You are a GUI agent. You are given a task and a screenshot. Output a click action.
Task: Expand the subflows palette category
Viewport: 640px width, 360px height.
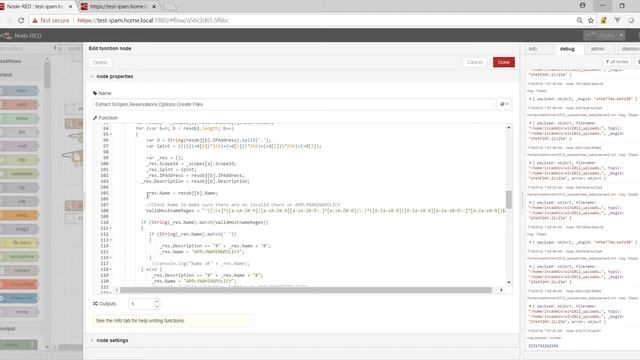click(11, 61)
